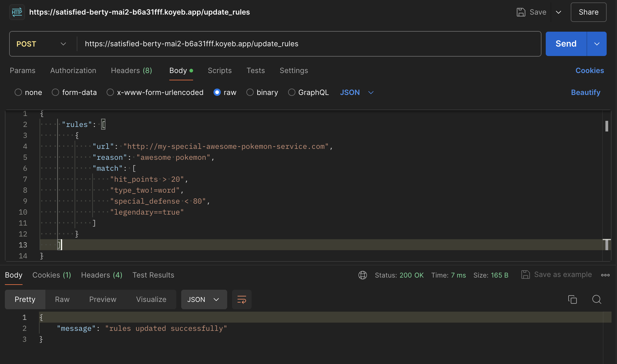
Task: Switch to the Params tab
Action: pyautogui.click(x=23, y=71)
